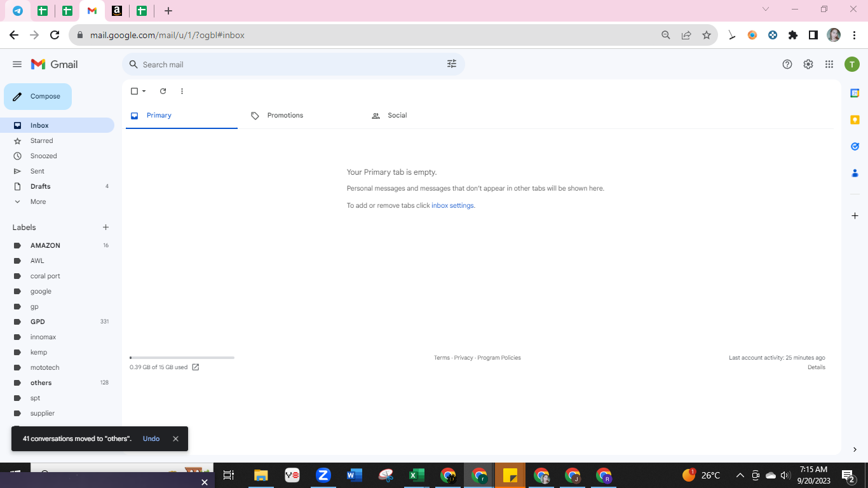Open Google Calendar side panel
Image resolution: width=868 pixels, height=488 pixels.
(x=855, y=93)
